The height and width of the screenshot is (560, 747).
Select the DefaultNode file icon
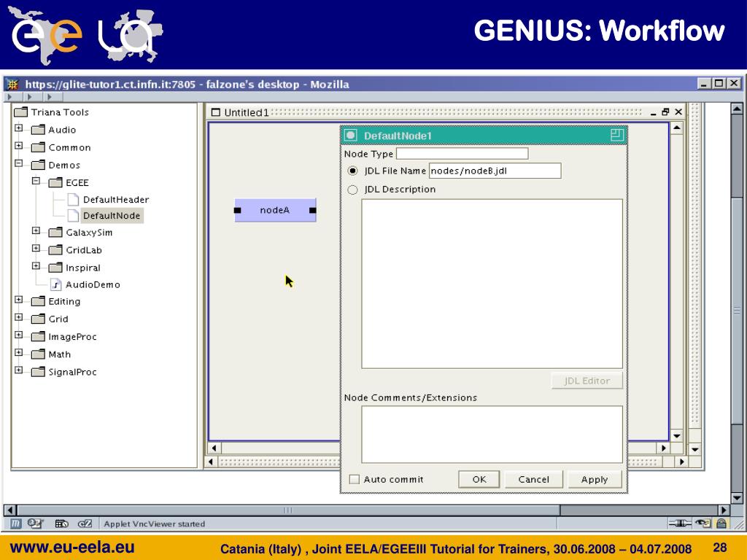point(73,216)
